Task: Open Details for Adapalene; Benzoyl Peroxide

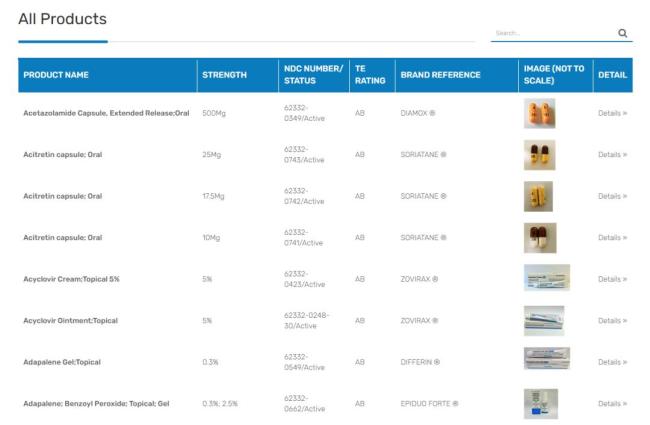Action: click(612, 403)
